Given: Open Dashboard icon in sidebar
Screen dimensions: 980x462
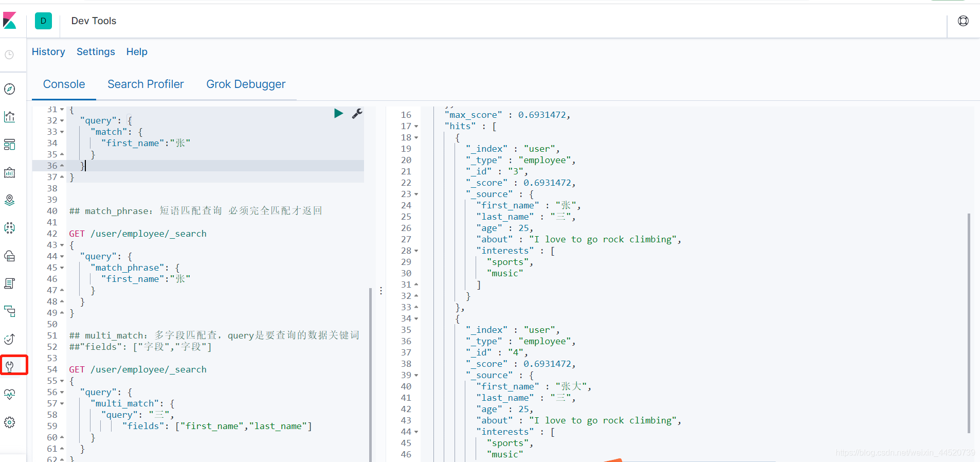Looking at the screenshot, I should click(9, 145).
